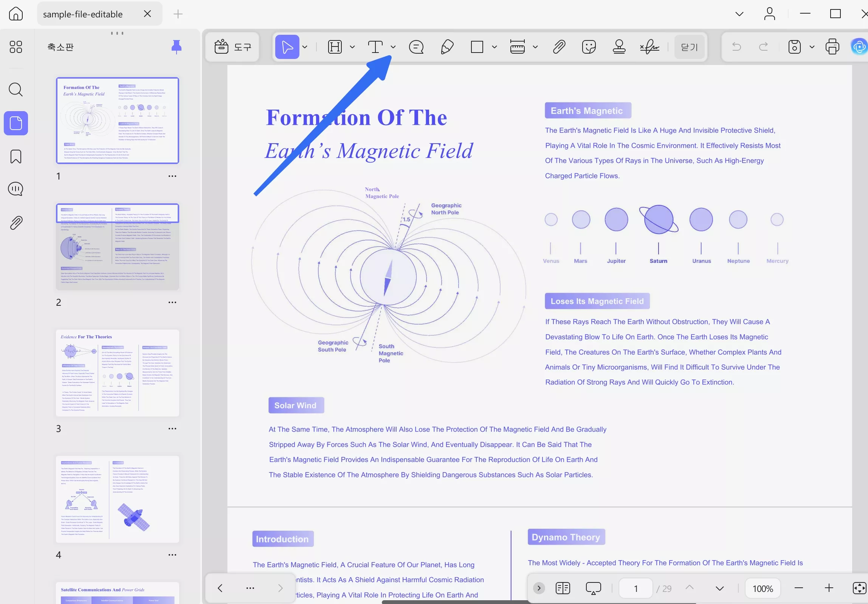The width and height of the screenshot is (868, 604).
Task: Click the page number input field
Action: pos(636,588)
